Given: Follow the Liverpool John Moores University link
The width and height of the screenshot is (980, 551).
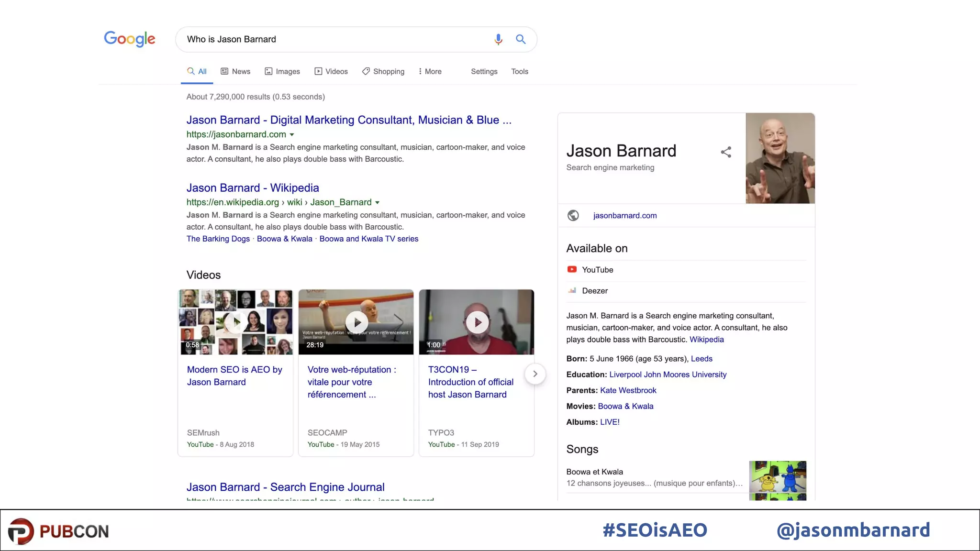Looking at the screenshot, I should point(668,375).
